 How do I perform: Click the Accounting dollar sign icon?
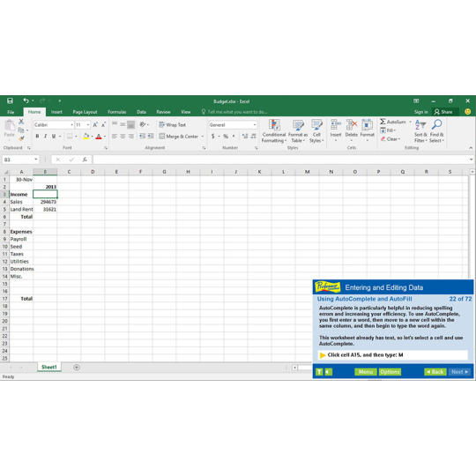point(213,137)
